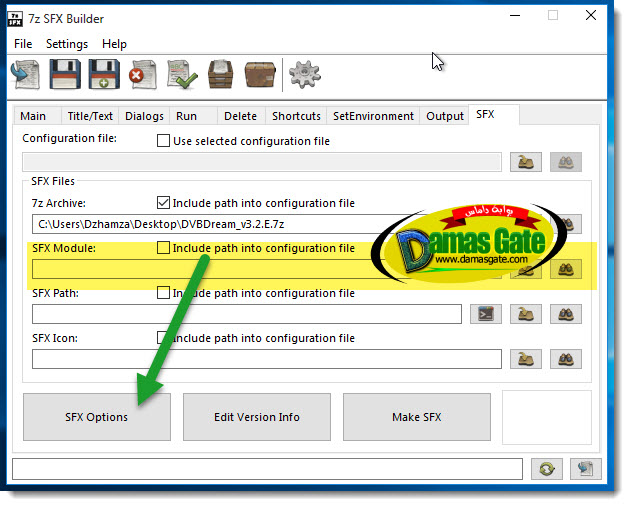Open the Help menu

[x=114, y=44]
